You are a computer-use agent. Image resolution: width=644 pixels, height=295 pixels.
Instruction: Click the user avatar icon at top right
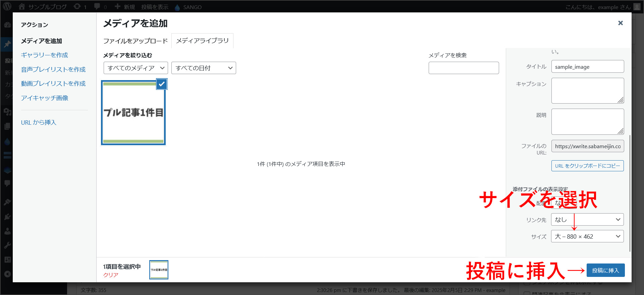pyautogui.click(x=637, y=7)
